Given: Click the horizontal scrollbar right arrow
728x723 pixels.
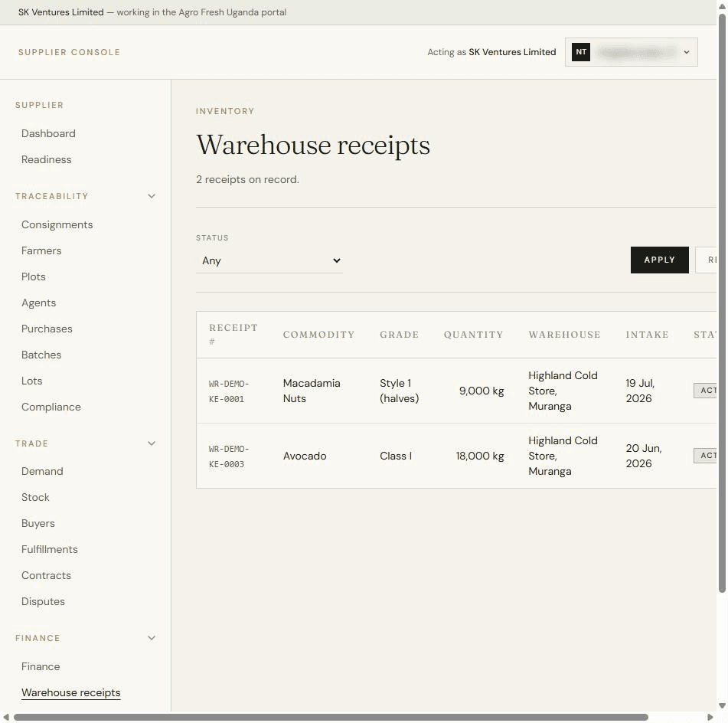Looking at the screenshot, I should click(710, 717).
